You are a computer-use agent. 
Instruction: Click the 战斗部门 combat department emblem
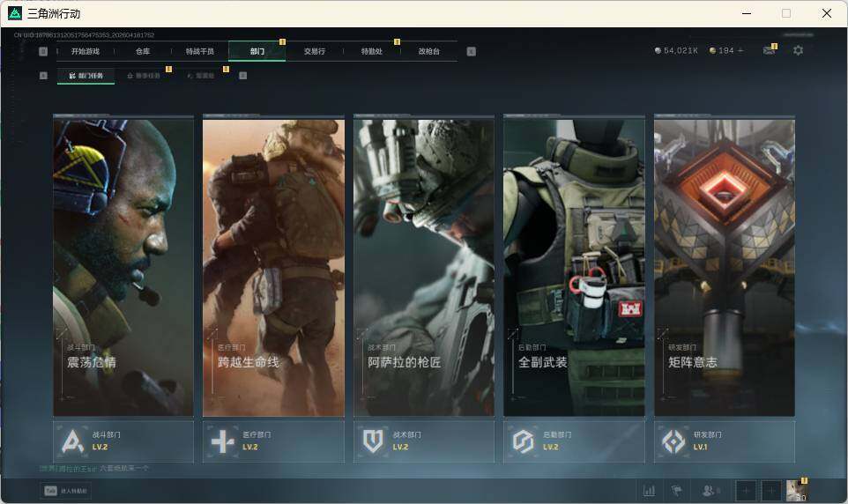click(x=72, y=441)
